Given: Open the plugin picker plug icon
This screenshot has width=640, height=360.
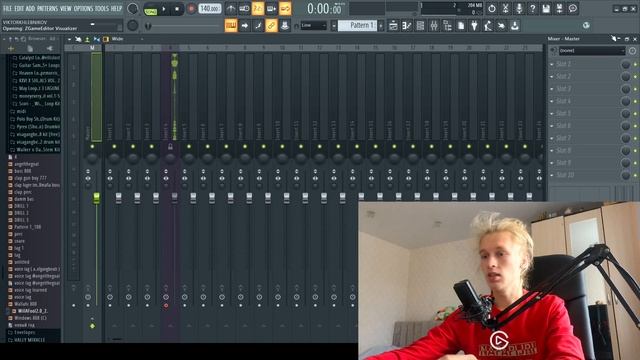Looking at the screenshot, I should 474,26.
